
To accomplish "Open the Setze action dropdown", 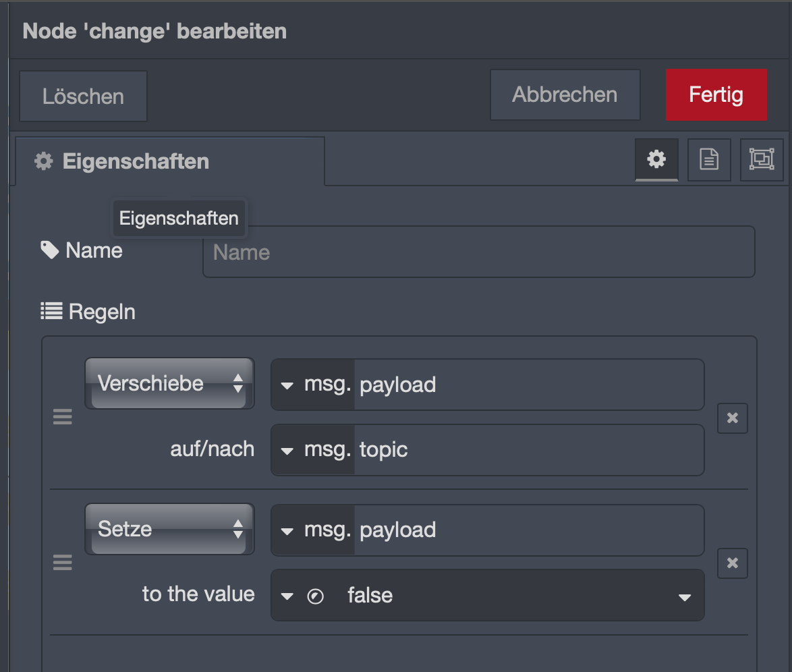I will (169, 529).
